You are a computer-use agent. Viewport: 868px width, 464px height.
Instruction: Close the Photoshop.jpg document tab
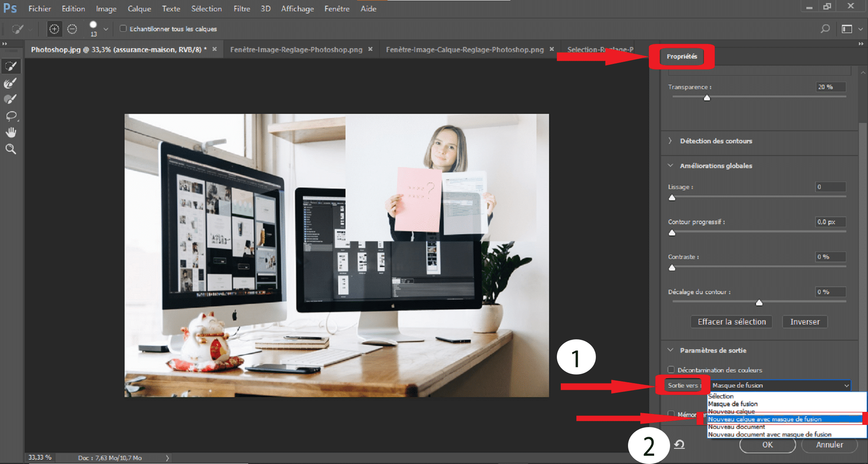point(214,49)
